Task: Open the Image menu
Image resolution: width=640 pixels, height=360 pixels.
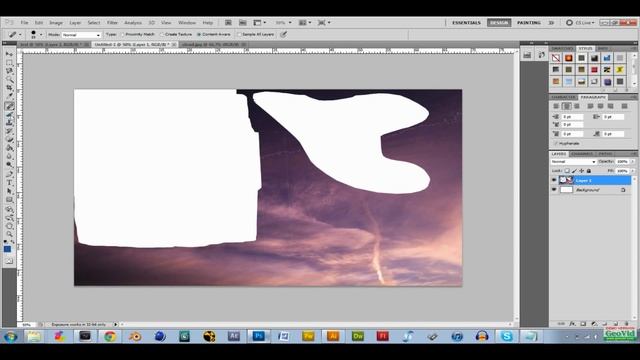Action: click(x=56, y=23)
